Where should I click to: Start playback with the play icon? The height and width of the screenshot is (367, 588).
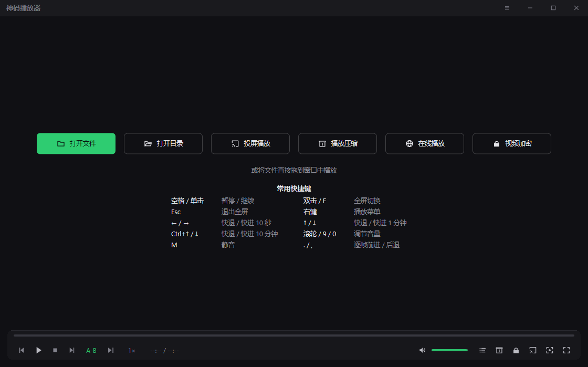click(x=39, y=350)
